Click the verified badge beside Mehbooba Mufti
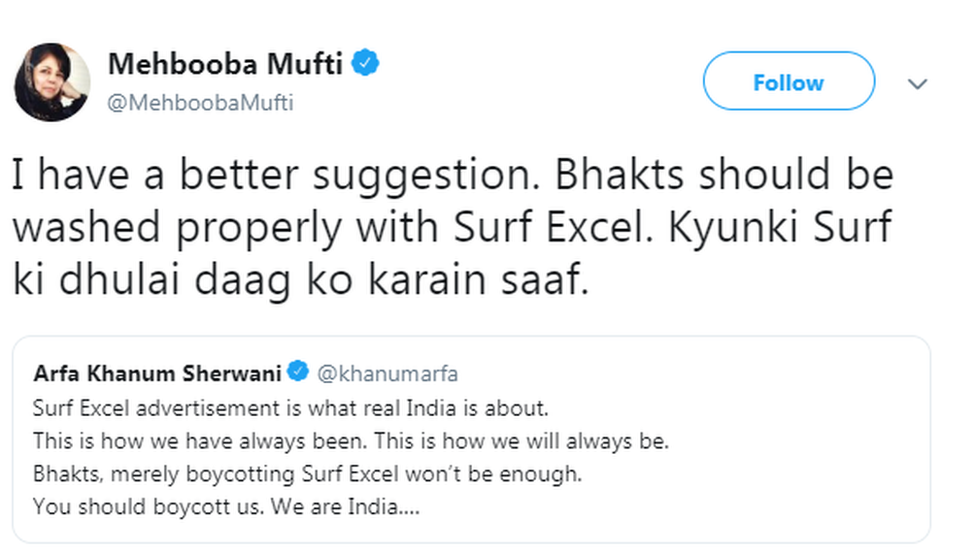The height and width of the screenshot is (549, 976). pyautogui.click(x=368, y=65)
